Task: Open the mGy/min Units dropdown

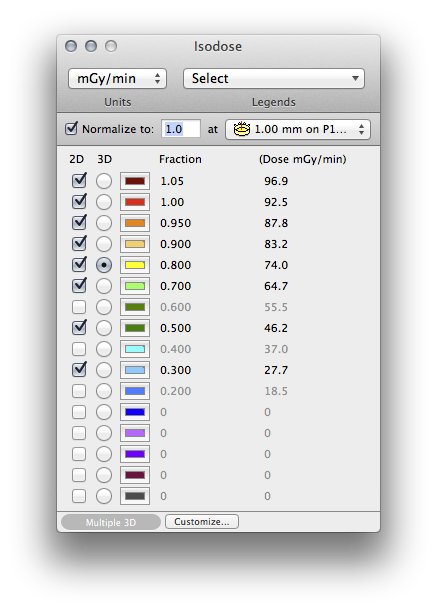Action: pos(117,79)
